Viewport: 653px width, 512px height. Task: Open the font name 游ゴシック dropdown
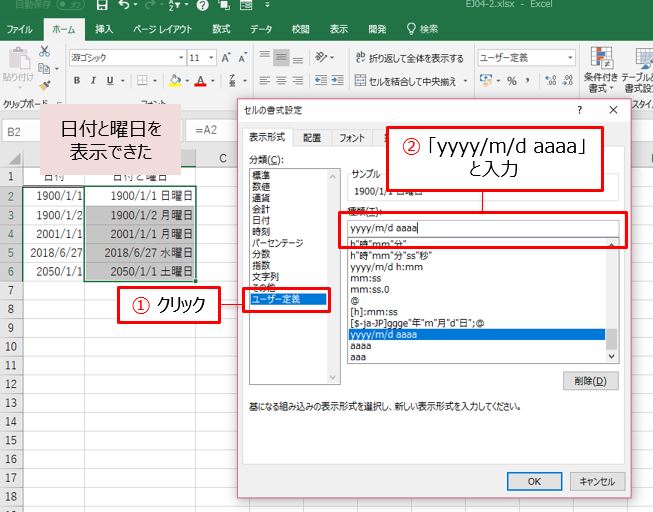coord(181,57)
